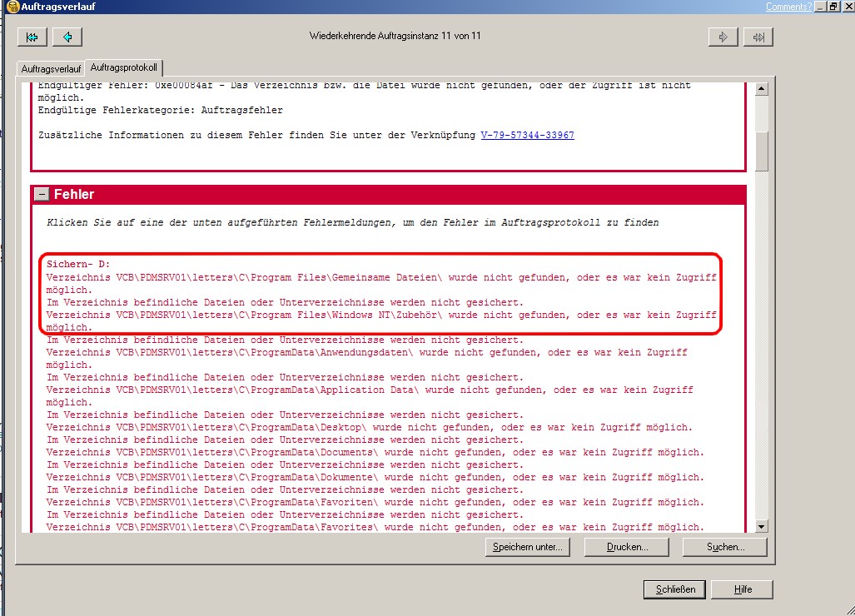
Task: Click the log scrollbar up arrow
Action: [x=762, y=88]
